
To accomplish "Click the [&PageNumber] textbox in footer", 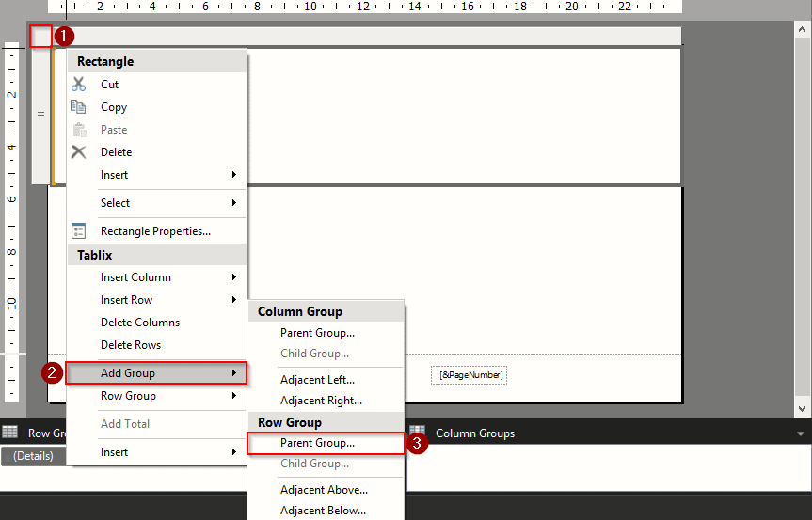I will coord(470,375).
